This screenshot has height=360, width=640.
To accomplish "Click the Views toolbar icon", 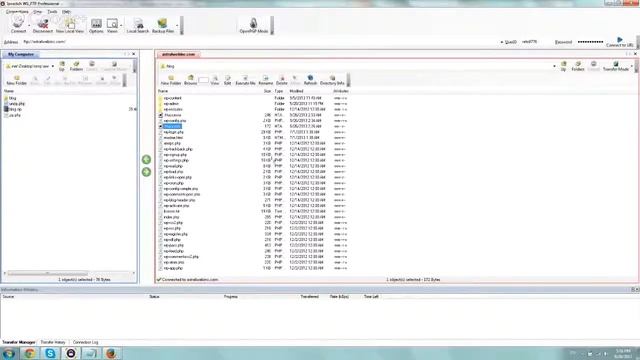I will click(112, 25).
